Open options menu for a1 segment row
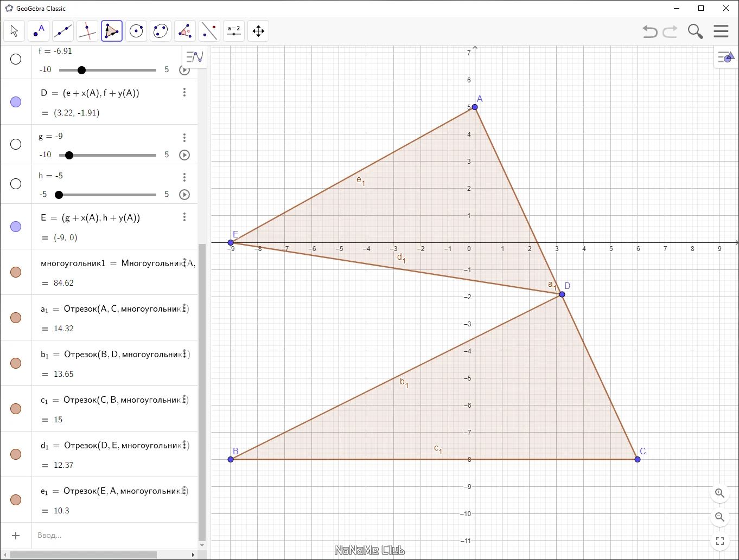 point(184,308)
